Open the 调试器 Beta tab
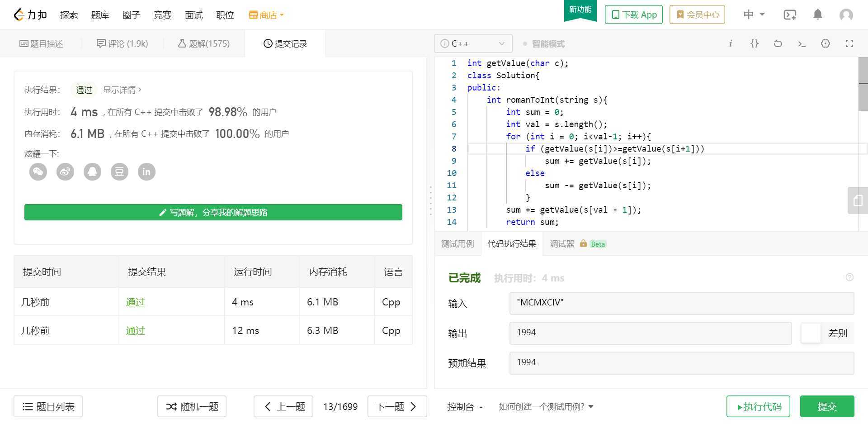Image resolution: width=868 pixels, height=424 pixels. [x=578, y=244]
